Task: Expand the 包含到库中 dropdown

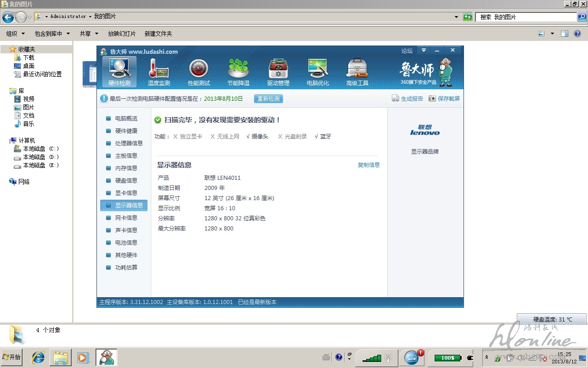Action: [x=52, y=34]
